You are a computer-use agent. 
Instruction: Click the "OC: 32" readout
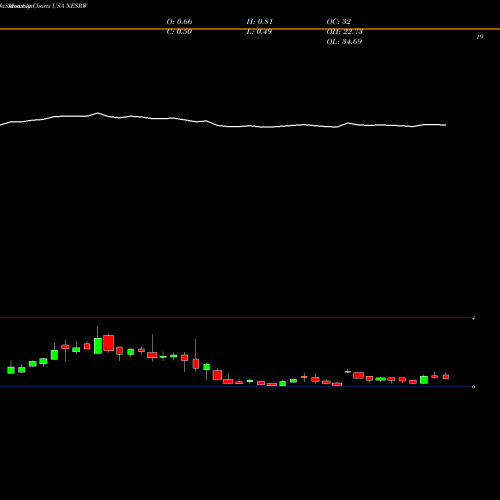coord(339,22)
